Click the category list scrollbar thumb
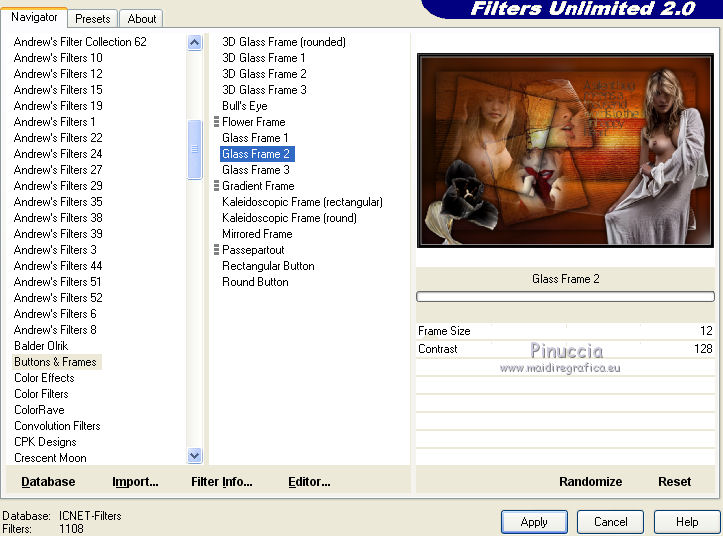The height and width of the screenshot is (536, 723). (x=195, y=149)
